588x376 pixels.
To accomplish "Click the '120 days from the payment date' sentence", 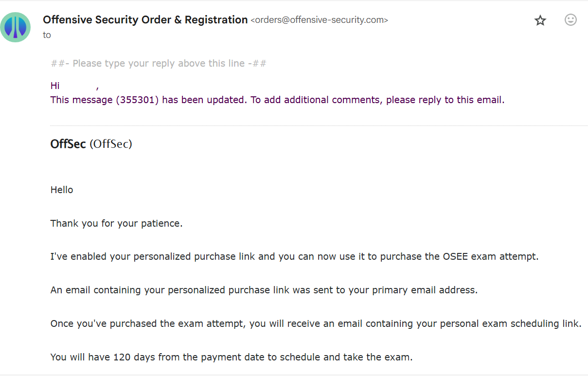I will [232, 358].
